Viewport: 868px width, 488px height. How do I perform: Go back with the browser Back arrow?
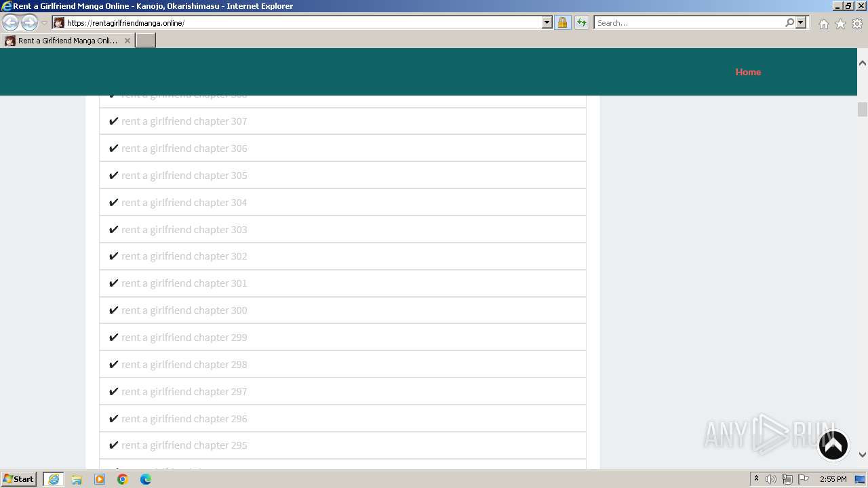(x=10, y=22)
